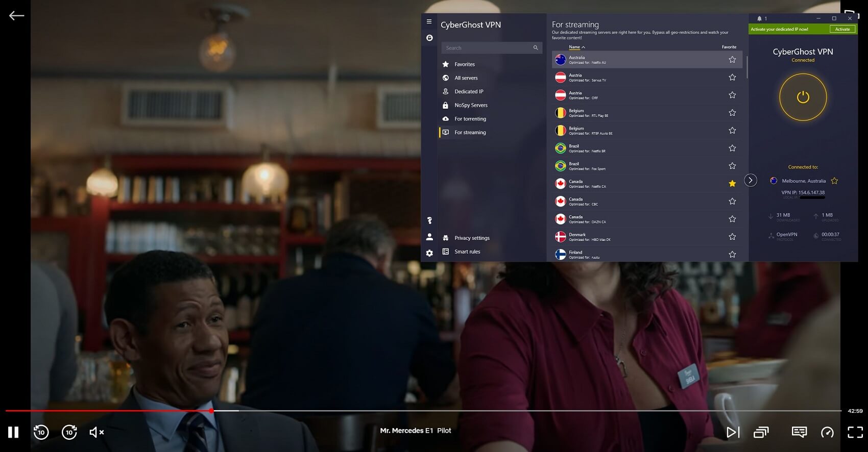Unmute the Netflix player audio

[x=97, y=432]
